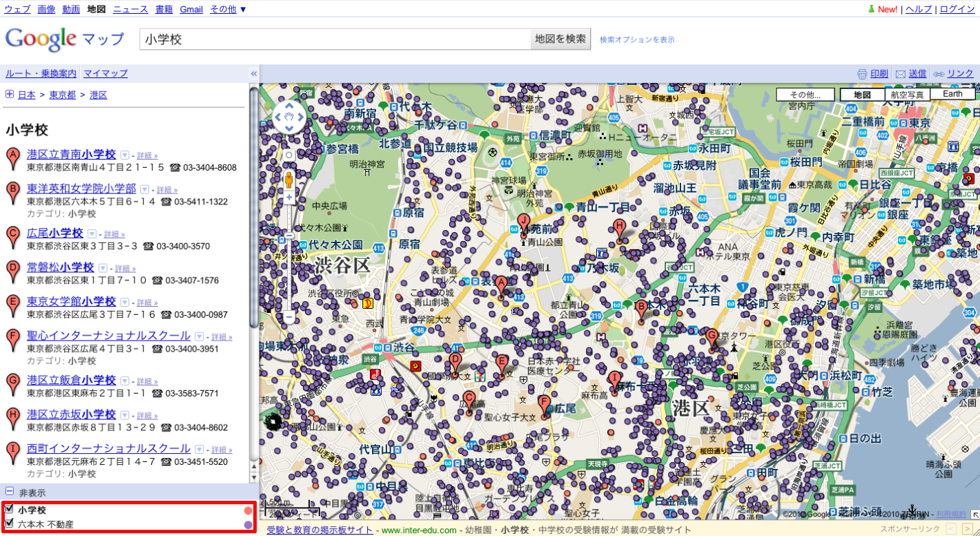Click the purple color dot for 六本木 不動産
The height and width of the screenshot is (536, 980).
click(x=248, y=525)
